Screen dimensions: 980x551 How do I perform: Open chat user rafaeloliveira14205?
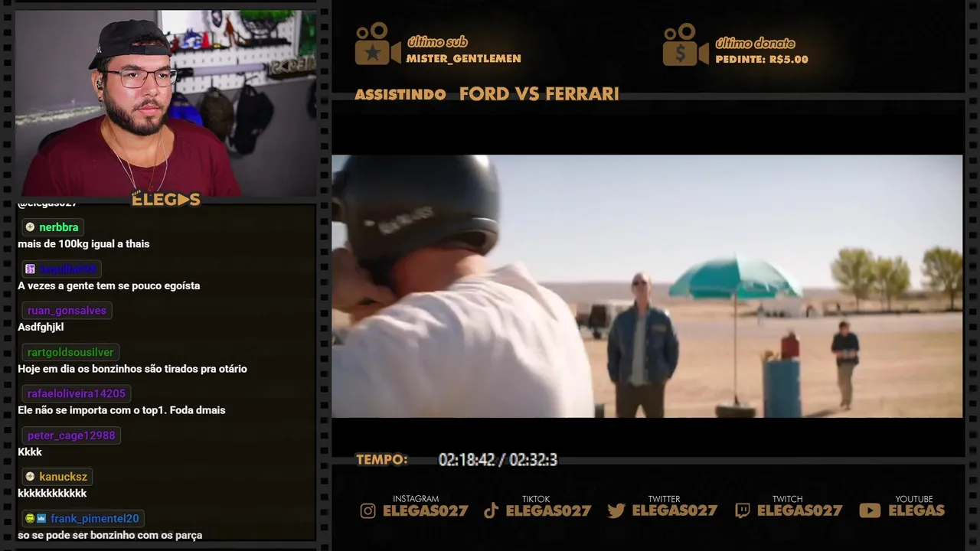[77, 394]
